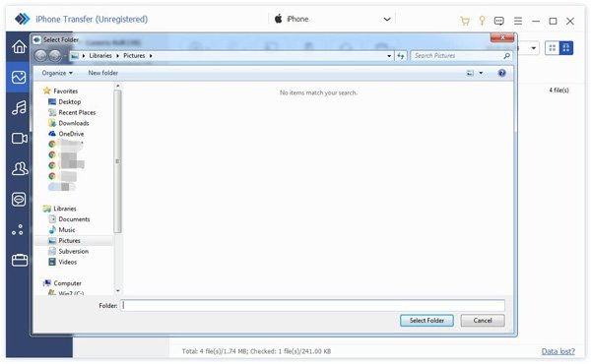Open the Music section in sidebar
This screenshot has height=364, width=591.
[19, 107]
